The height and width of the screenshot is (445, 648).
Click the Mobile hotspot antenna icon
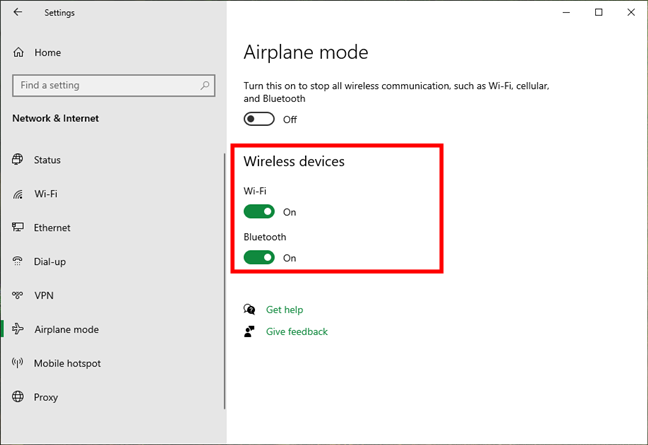point(17,363)
